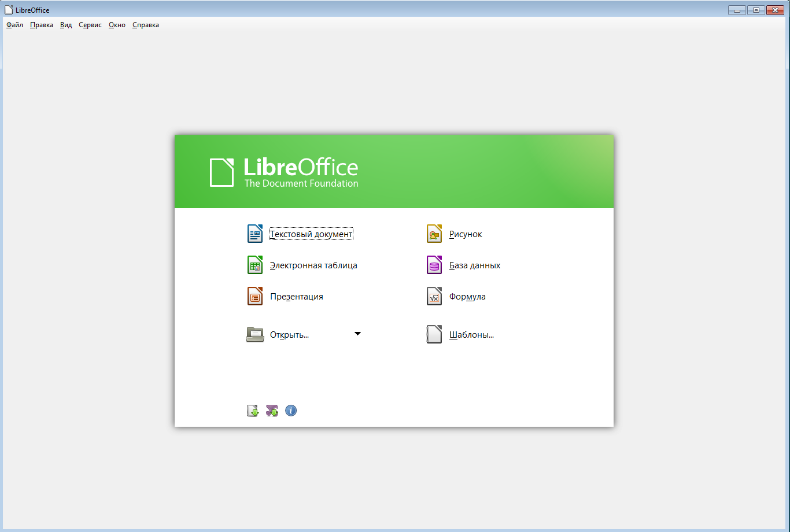Open the Файл menu

pyautogui.click(x=14, y=25)
